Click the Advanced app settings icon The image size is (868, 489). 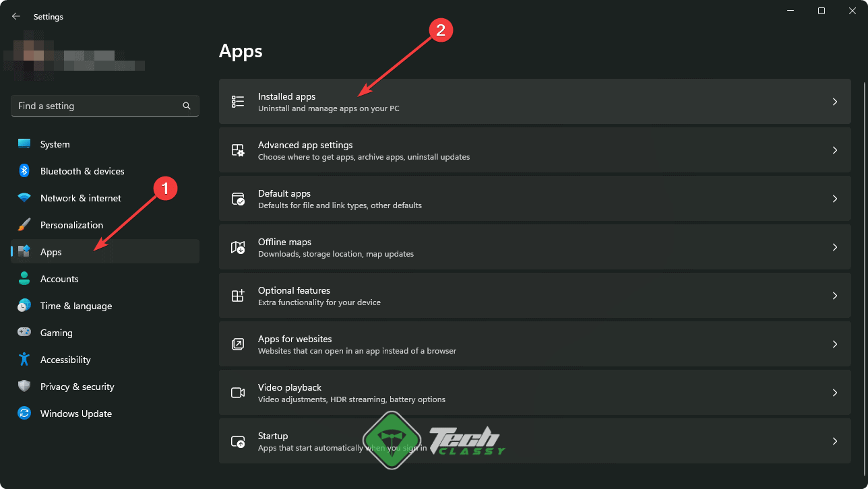click(237, 150)
